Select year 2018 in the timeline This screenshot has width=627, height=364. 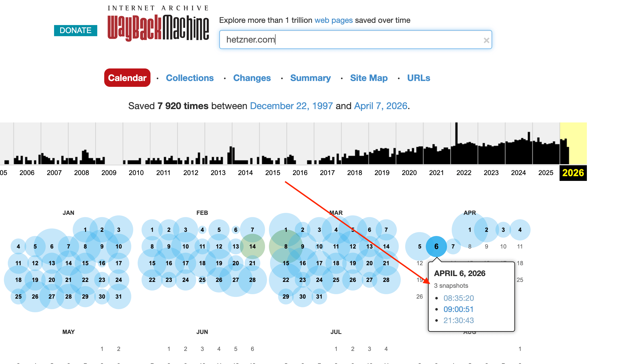[x=354, y=173]
